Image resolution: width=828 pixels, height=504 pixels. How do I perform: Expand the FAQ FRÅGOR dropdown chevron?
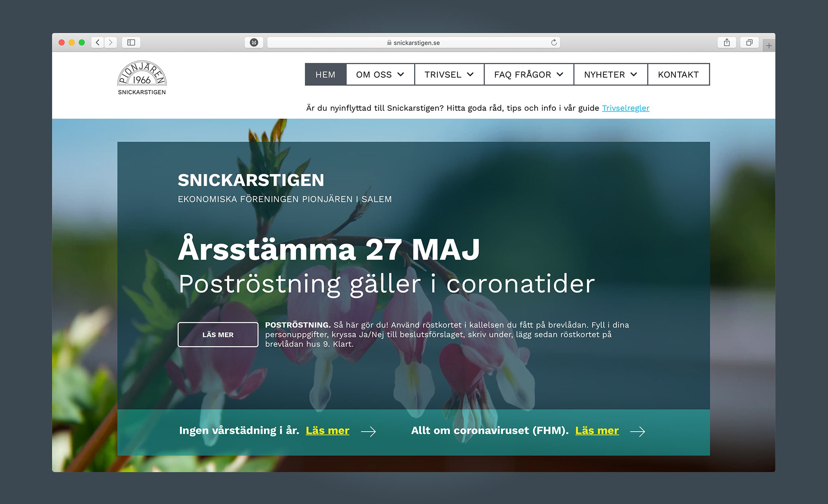tap(560, 75)
